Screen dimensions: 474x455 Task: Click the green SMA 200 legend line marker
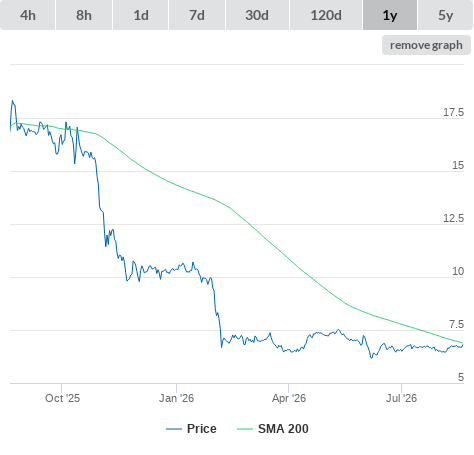click(245, 429)
